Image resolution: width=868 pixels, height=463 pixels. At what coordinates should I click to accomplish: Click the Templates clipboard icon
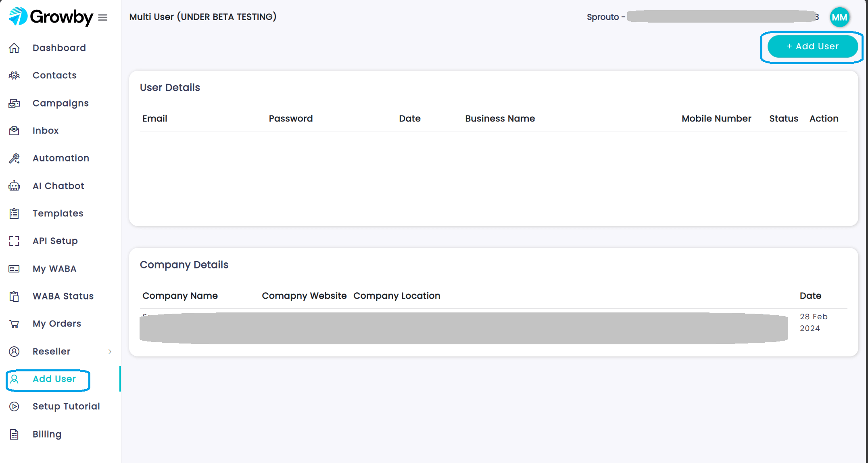click(14, 214)
